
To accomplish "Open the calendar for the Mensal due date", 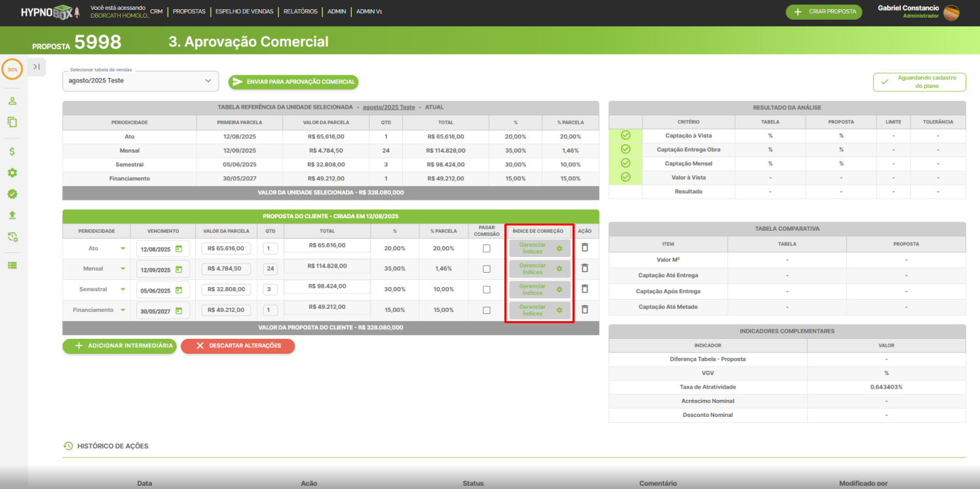I will [x=178, y=269].
